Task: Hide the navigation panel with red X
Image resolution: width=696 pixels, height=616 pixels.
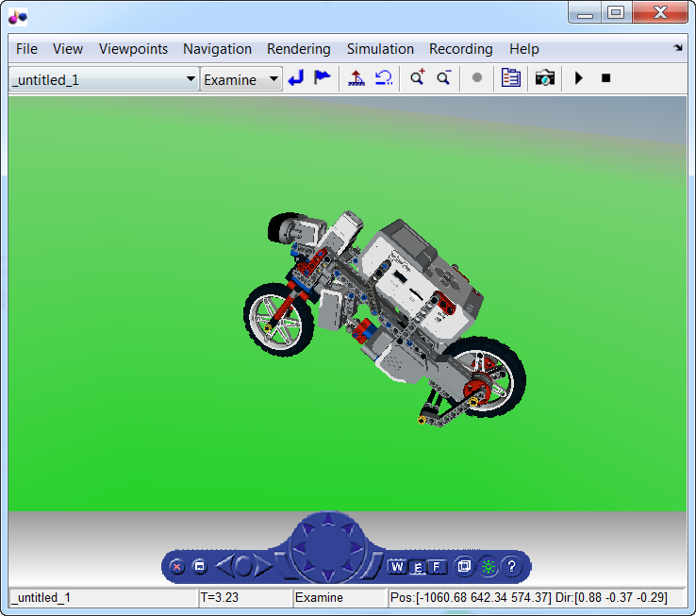Action: pos(176,567)
